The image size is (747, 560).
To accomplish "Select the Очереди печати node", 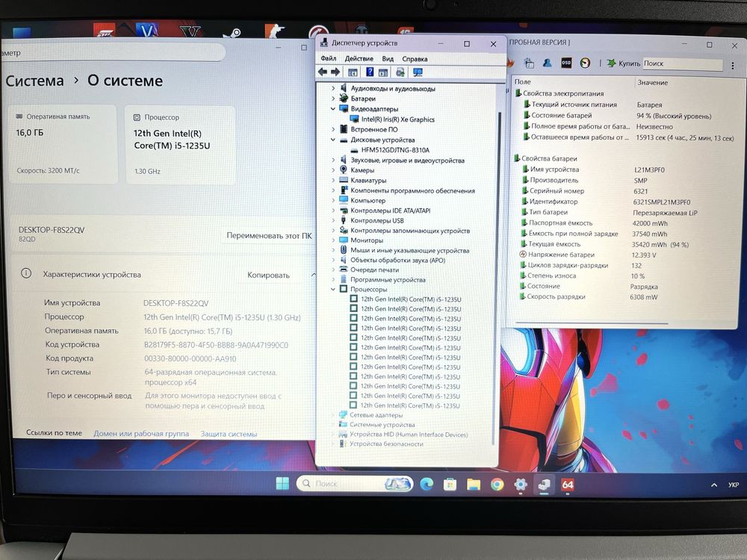I will (374, 270).
